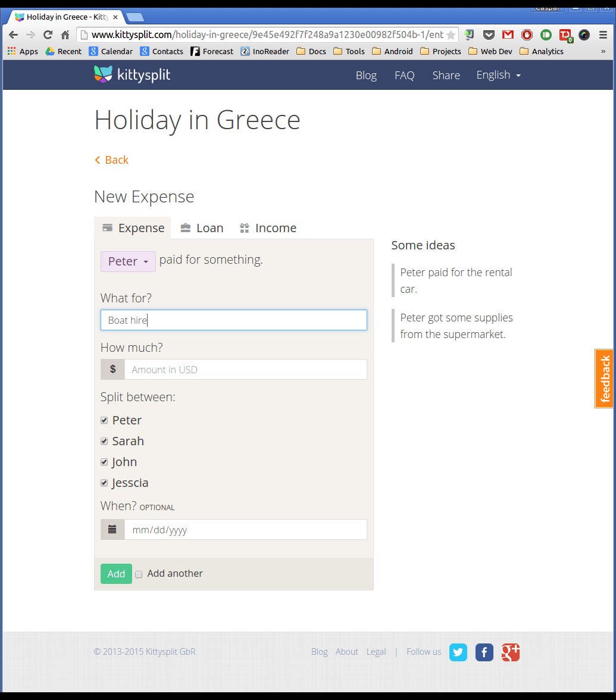Open the Facebook page icon
The image size is (616, 700).
[484, 652]
